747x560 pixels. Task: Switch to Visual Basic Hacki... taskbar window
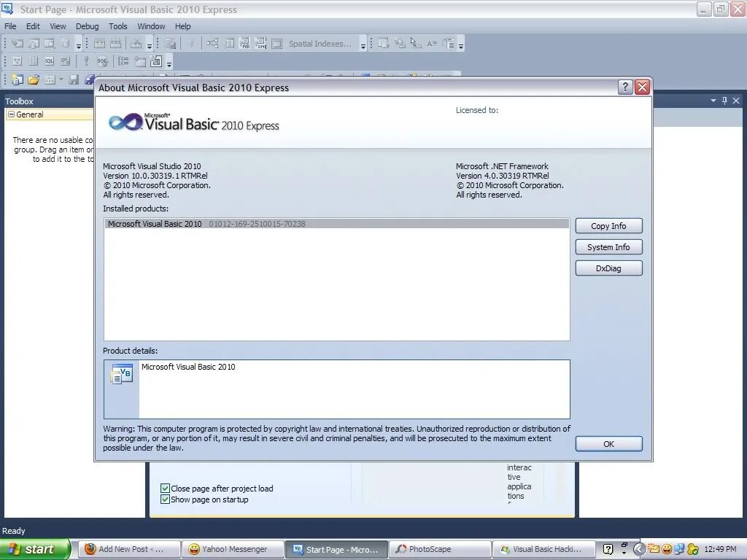[543, 549]
